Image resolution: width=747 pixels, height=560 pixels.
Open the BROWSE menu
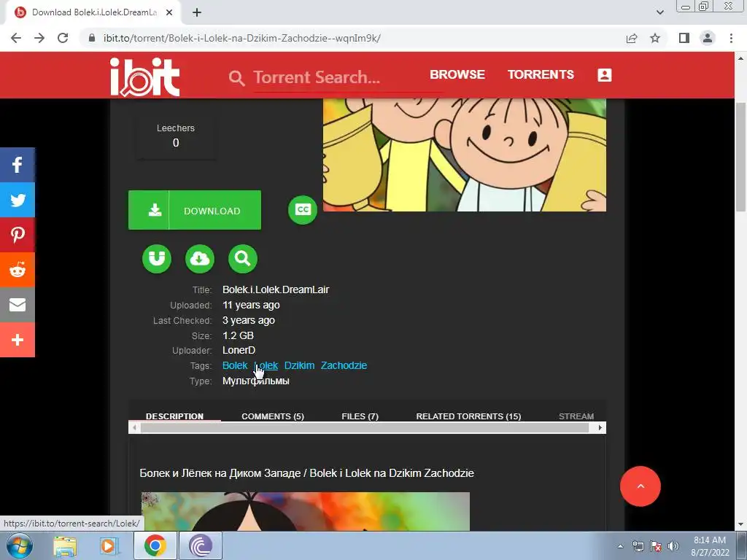pyautogui.click(x=457, y=75)
